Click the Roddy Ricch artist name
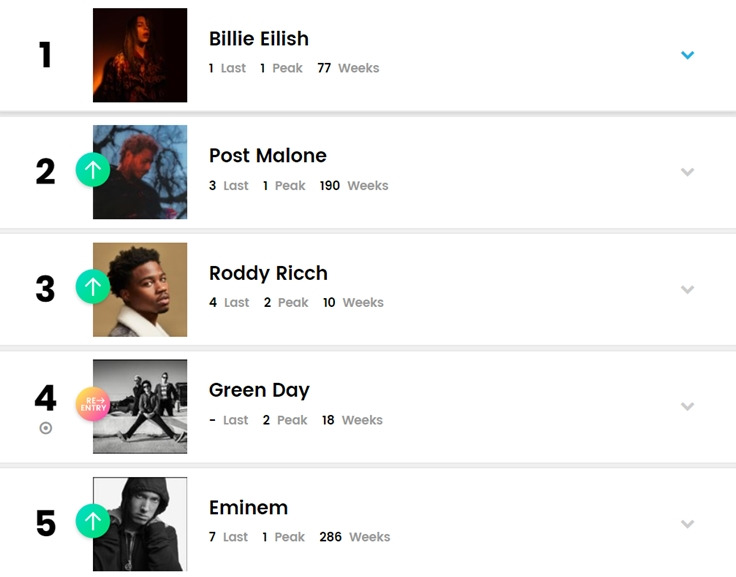Viewport: 736px width, 577px height. click(x=268, y=273)
